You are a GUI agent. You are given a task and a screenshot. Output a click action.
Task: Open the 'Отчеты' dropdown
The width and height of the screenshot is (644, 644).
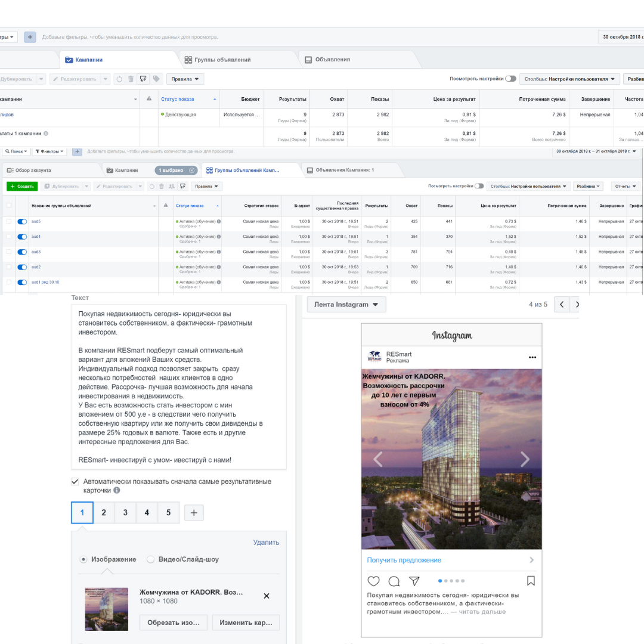tap(626, 187)
